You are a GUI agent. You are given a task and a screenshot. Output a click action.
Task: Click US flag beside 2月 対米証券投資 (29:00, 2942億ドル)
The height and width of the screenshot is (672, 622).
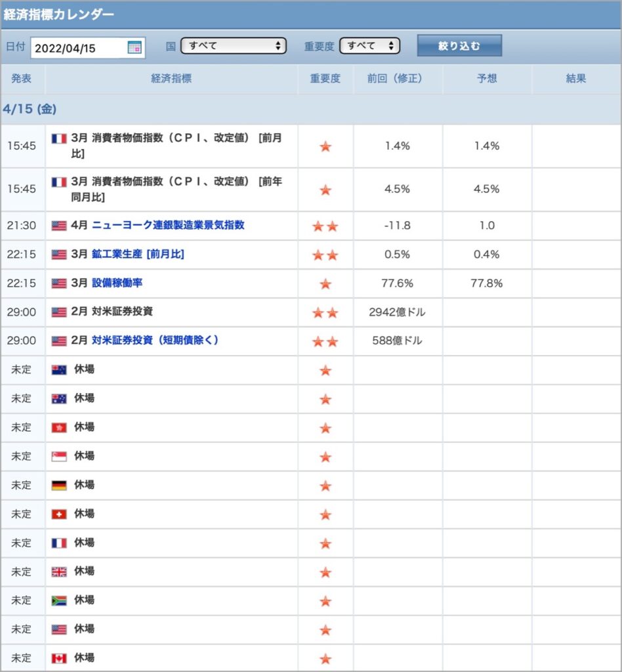click(59, 312)
